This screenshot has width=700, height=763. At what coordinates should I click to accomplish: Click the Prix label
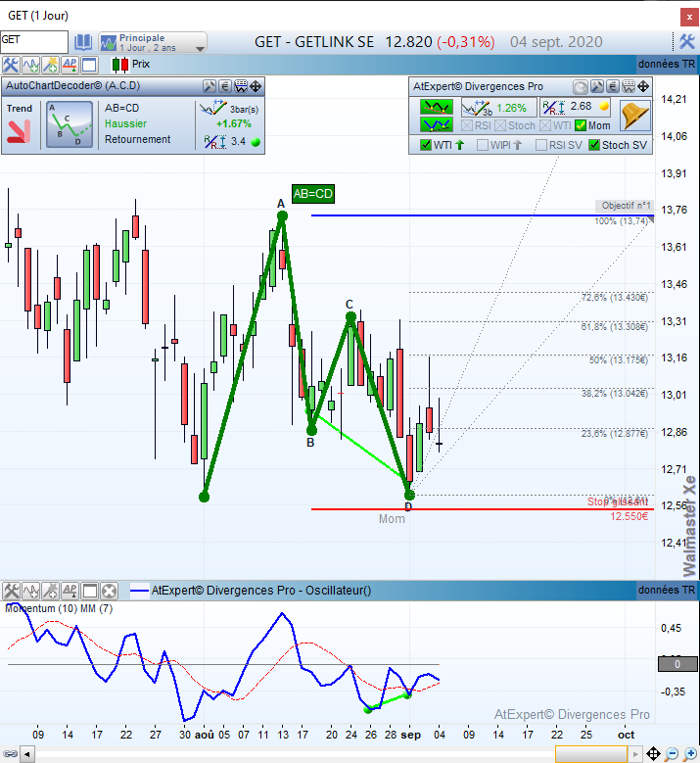click(141, 65)
